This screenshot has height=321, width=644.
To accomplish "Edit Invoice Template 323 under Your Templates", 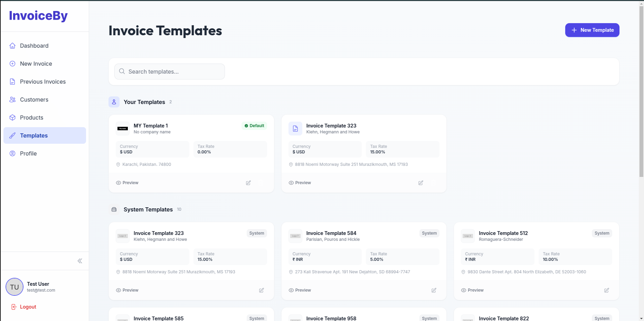I will 421,183.
